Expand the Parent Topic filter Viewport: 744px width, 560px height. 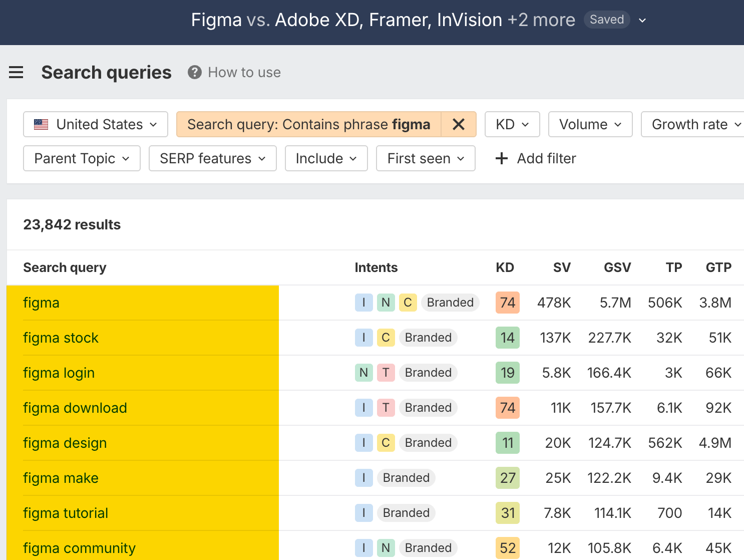click(x=82, y=158)
